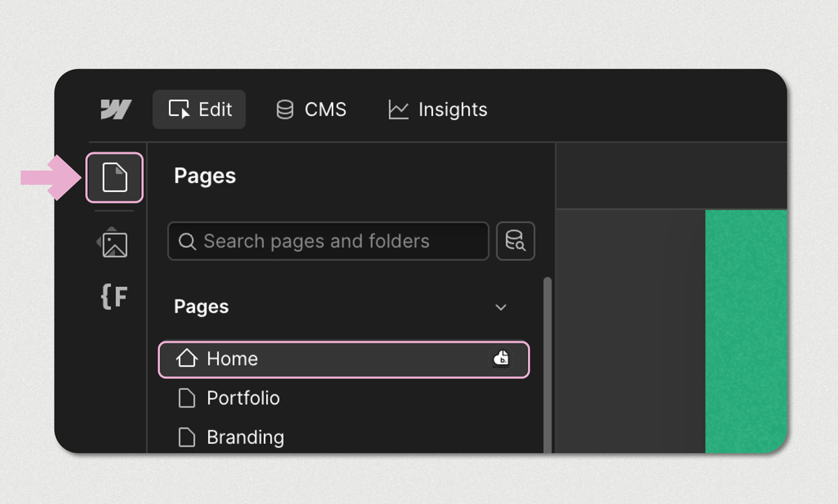Collapse the Pages section chevron
This screenshot has height=504, width=838.
(x=501, y=307)
